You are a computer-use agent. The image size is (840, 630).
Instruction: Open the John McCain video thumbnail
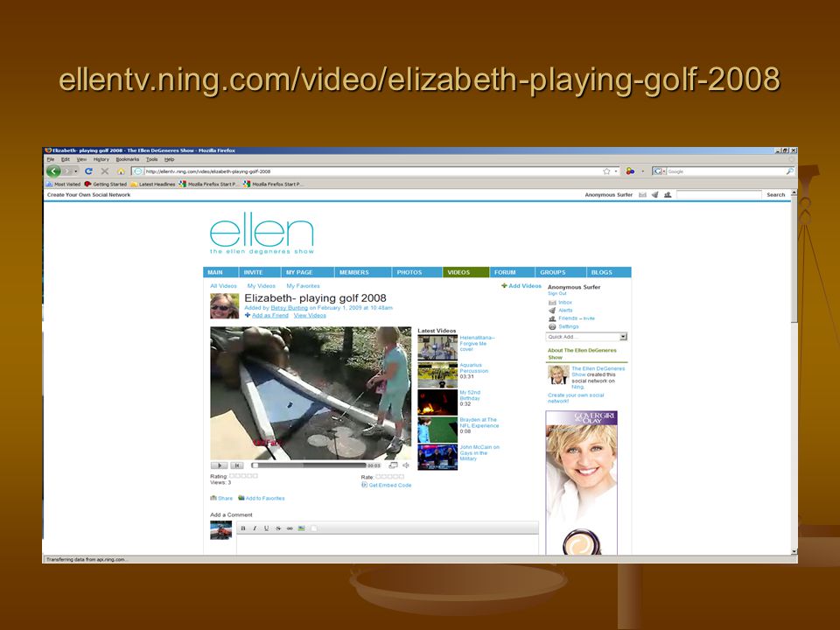click(437, 457)
